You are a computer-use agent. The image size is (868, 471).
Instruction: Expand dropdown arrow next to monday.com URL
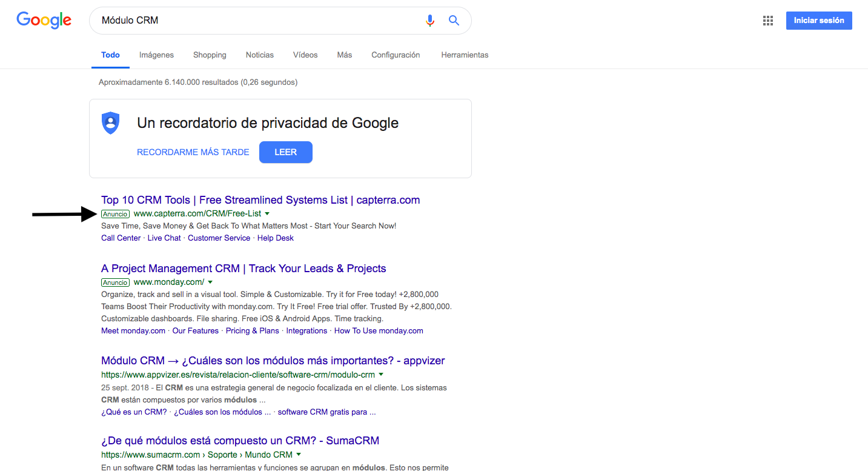pyautogui.click(x=210, y=282)
